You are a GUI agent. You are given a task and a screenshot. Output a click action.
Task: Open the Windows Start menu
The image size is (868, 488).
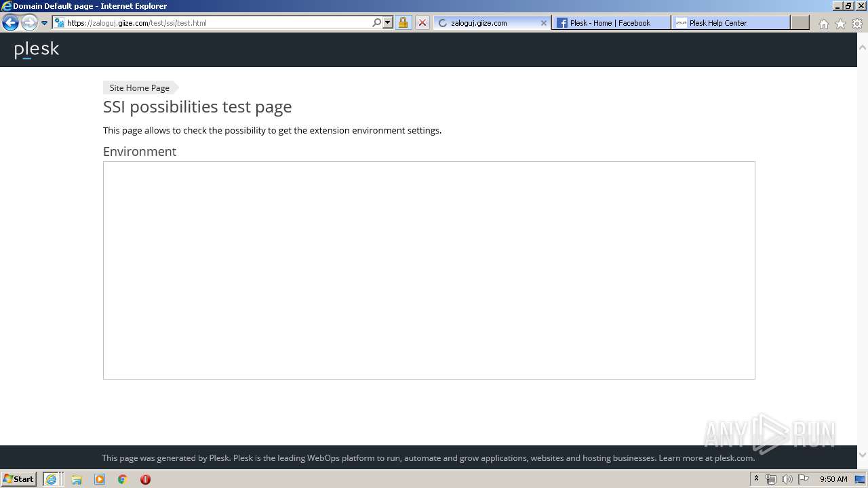tap(18, 479)
